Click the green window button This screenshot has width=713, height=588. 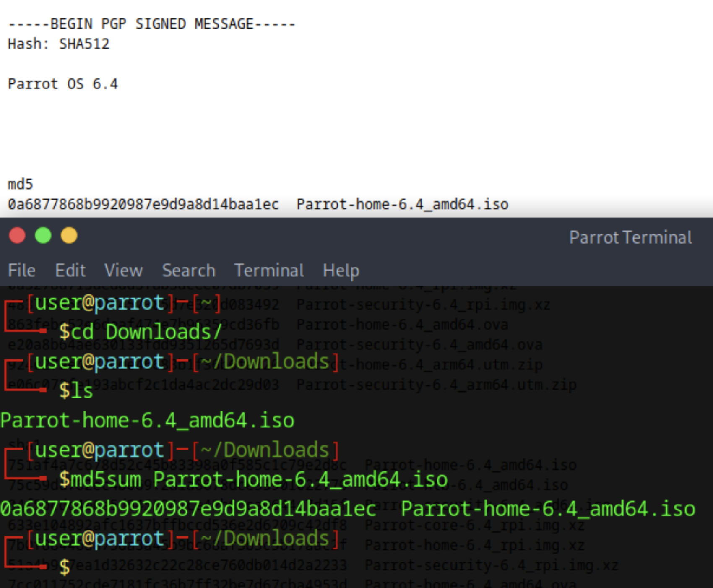tap(43, 235)
